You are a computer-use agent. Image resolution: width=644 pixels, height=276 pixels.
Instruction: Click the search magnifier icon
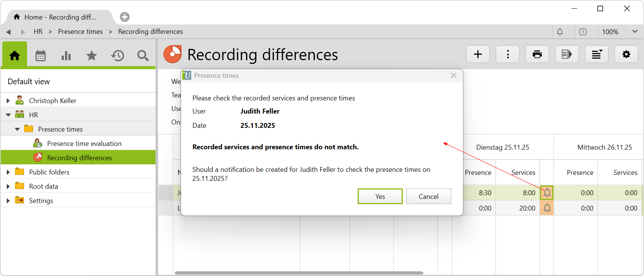(143, 56)
